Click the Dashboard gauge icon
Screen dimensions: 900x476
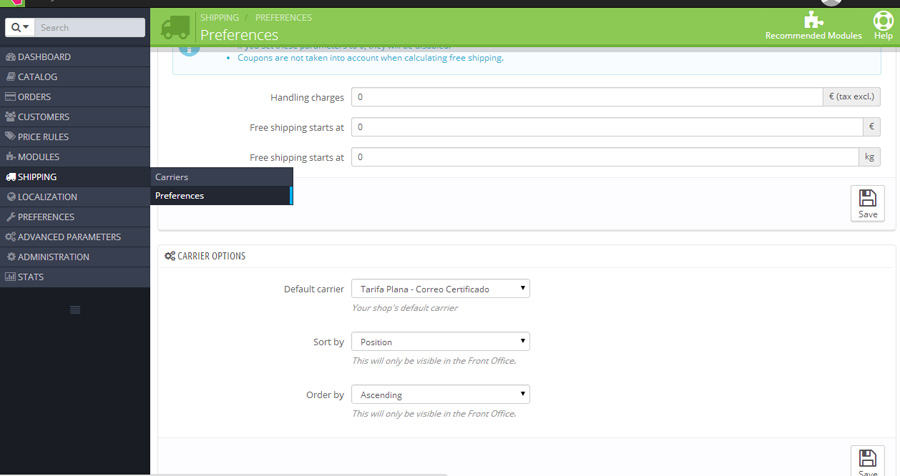[10, 57]
